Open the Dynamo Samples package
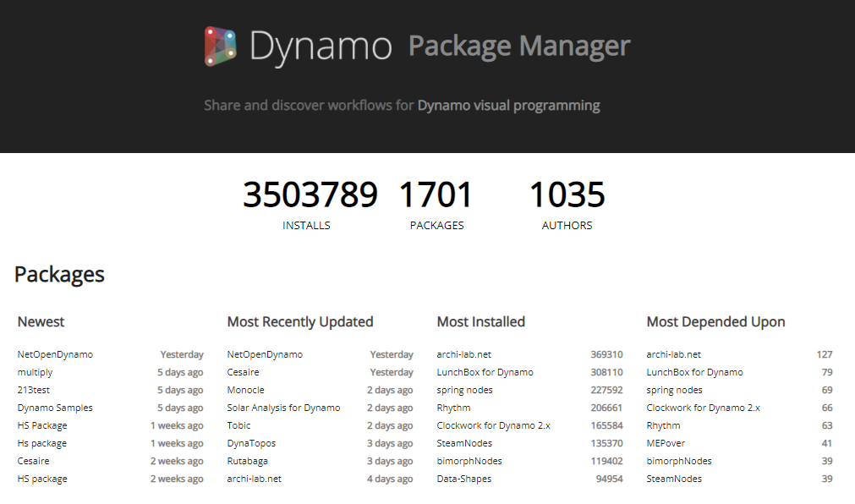 point(55,408)
